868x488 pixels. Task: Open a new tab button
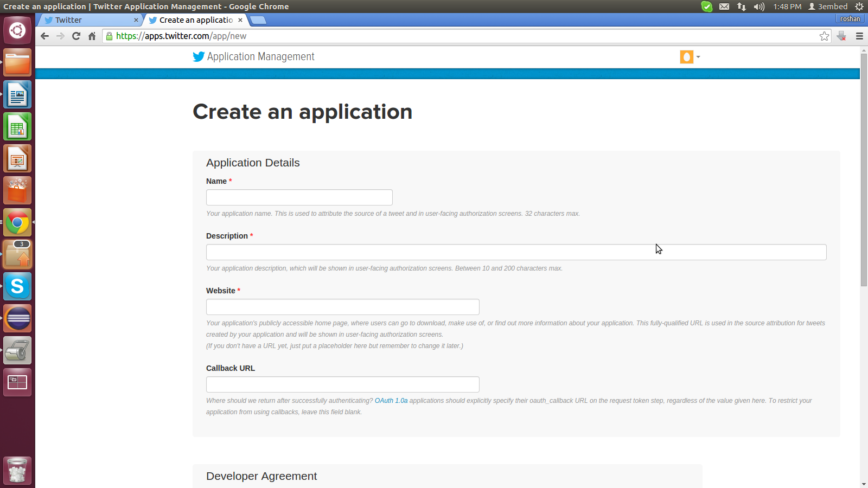(258, 20)
